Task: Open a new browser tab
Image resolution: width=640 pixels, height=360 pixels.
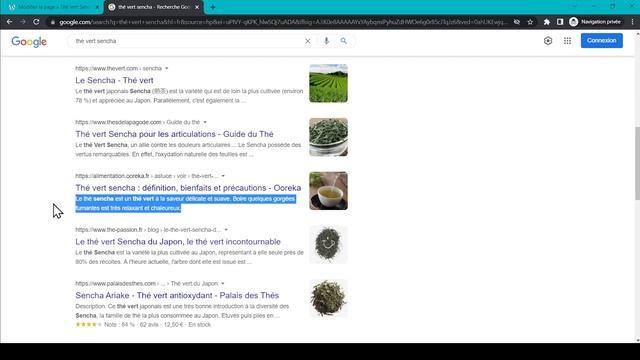Action: (213, 7)
